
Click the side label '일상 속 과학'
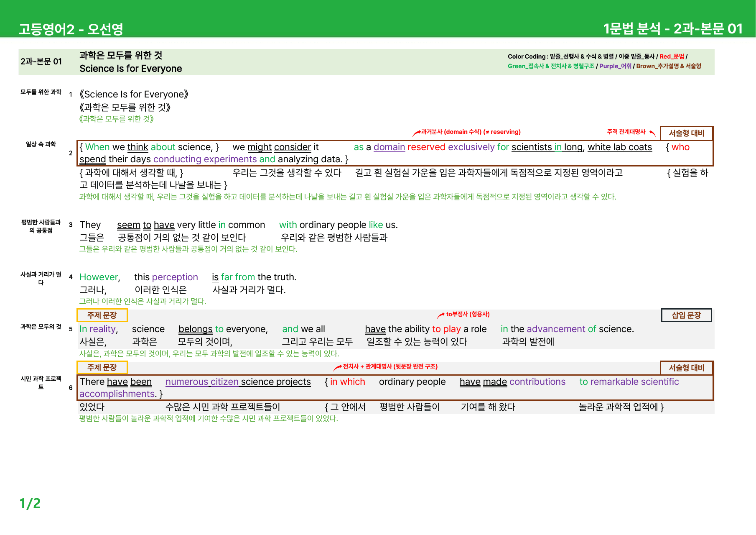click(41, 144)
